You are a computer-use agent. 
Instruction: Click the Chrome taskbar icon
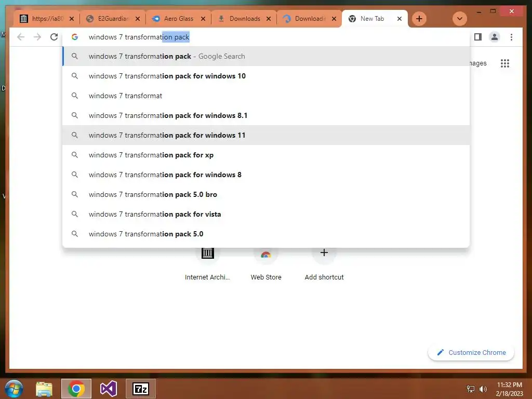click(76, 389)
